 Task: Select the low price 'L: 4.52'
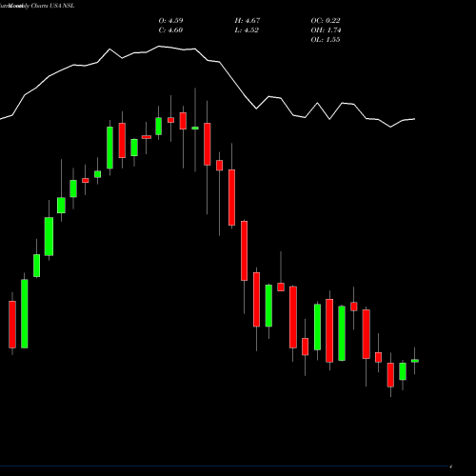pyautogui.click(x=247, y=30)
